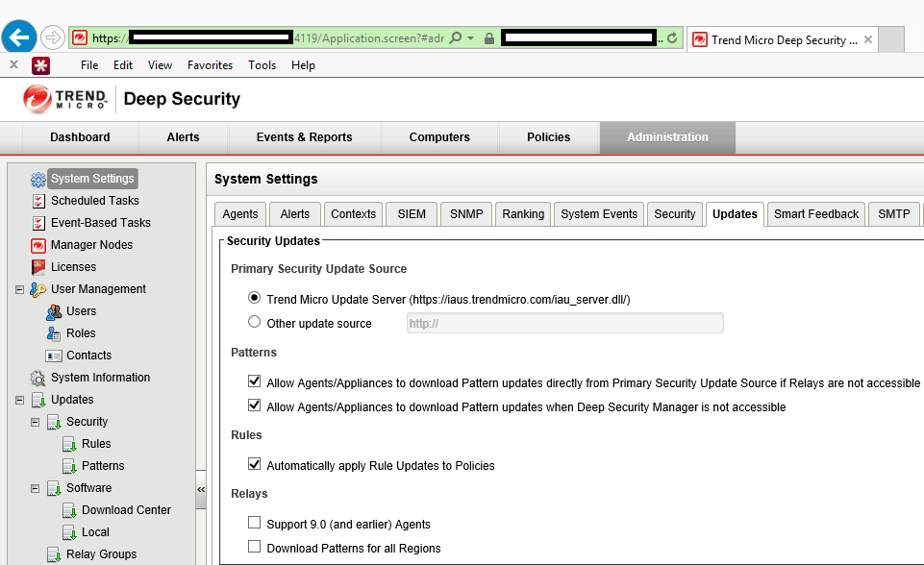Collapse the Security subtree under Updates
The width and height of the screenshot is (924, 565).
[x=35, y=423]
